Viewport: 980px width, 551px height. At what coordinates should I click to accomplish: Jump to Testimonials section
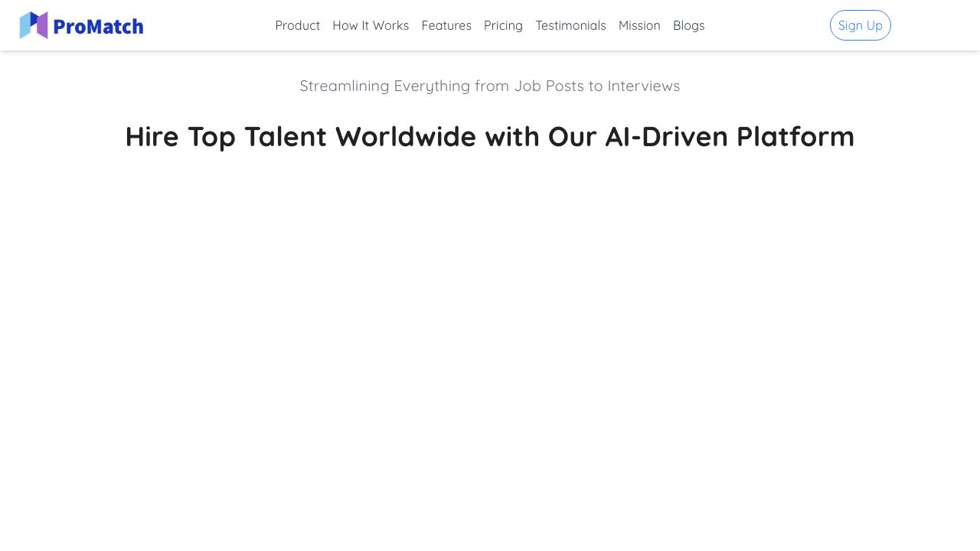[570, 25]
